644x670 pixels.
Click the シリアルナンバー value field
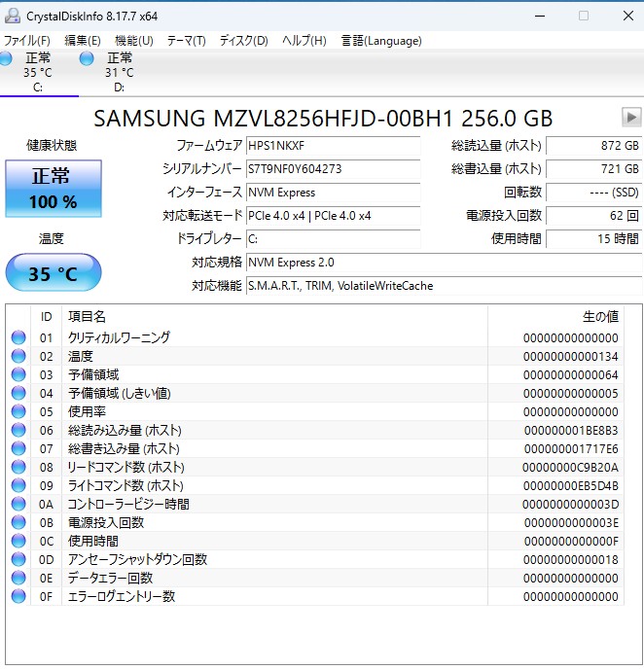coord(331,168)
